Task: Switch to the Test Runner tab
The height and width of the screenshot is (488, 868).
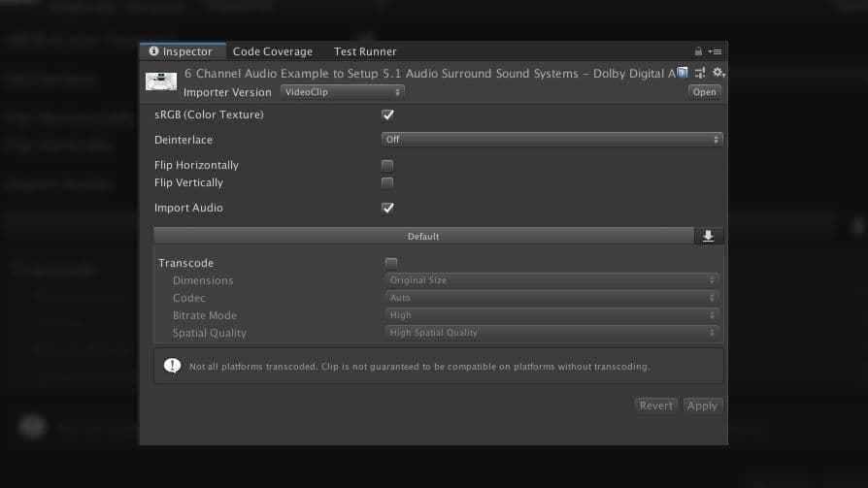Action: click(365, 51)
